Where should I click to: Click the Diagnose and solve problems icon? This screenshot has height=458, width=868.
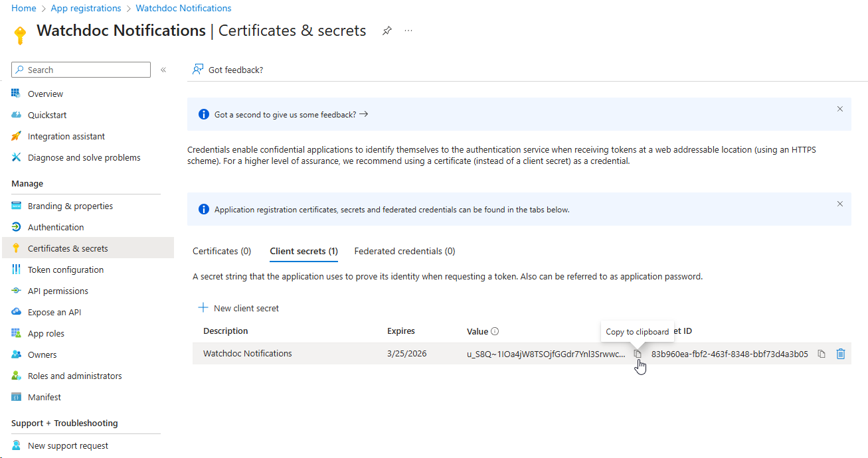[17, 157]
